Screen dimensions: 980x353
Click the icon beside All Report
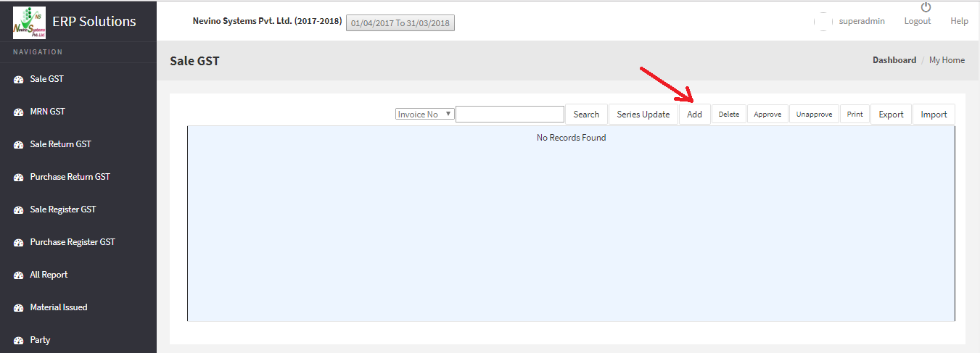(x=19, y=275)
